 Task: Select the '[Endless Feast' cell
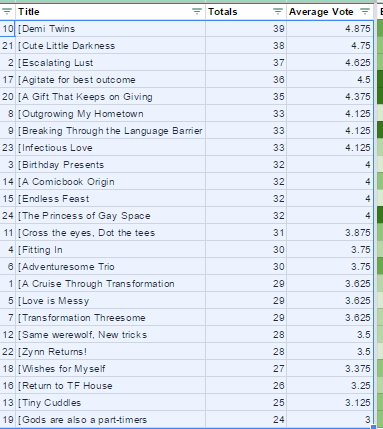(x=111, y=199)
